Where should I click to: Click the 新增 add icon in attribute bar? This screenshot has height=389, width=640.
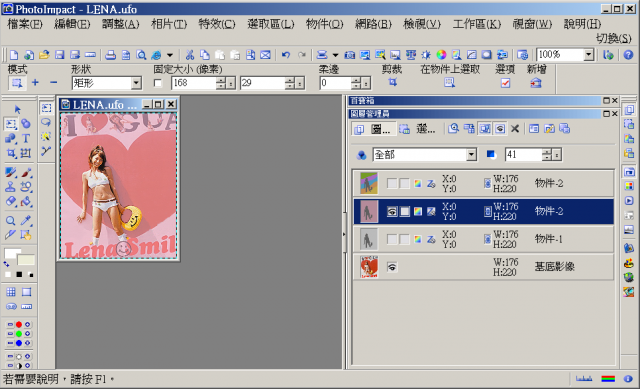coord(536,83)
